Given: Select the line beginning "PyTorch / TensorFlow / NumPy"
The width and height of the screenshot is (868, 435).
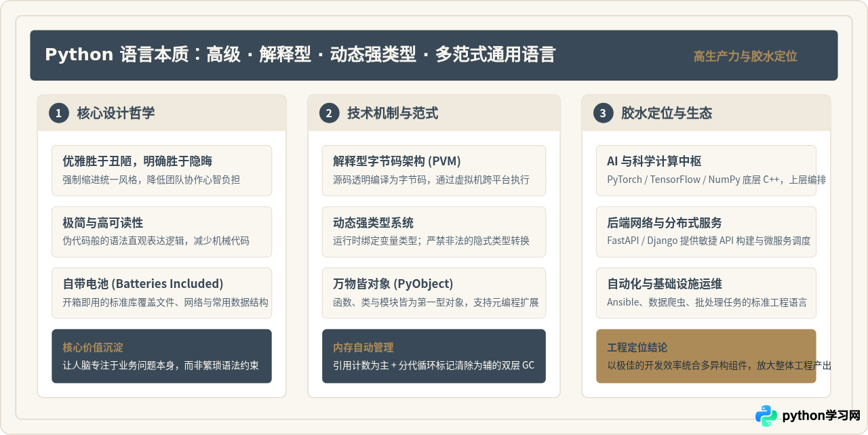Looking at the screenshot, I should (717, 180).
